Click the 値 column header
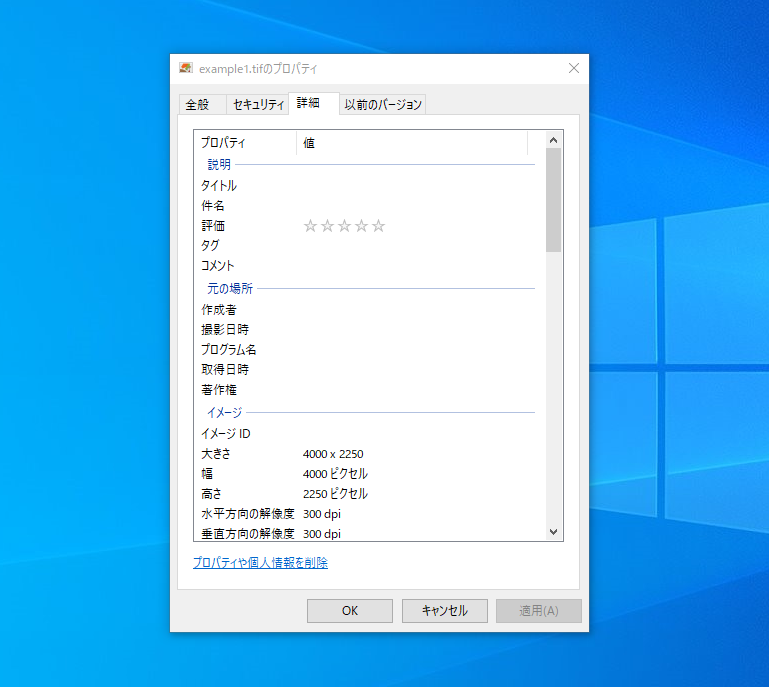 (x=412, y=143)
